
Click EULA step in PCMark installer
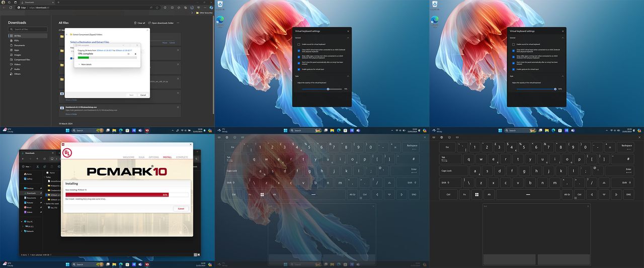point(142,157)
